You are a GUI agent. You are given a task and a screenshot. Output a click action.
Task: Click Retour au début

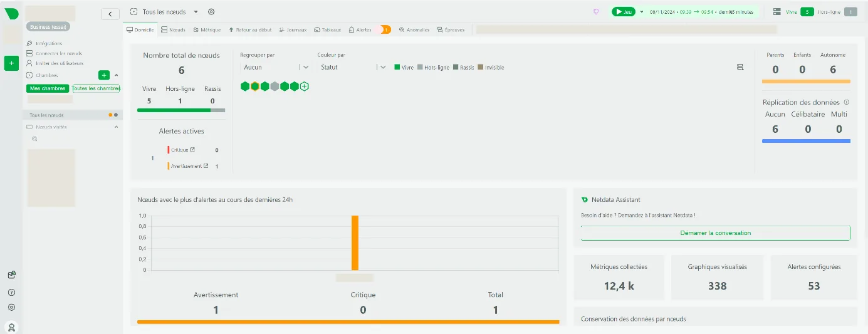250,29
